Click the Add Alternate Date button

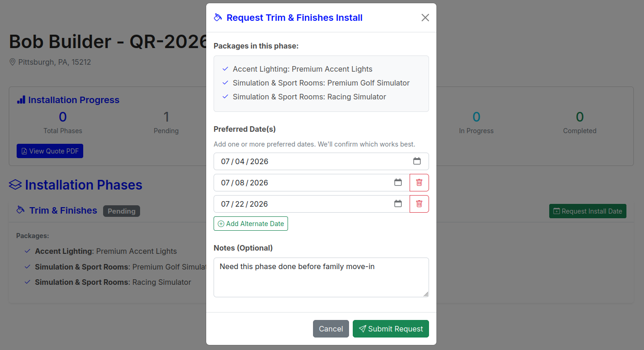pos(251,224)
